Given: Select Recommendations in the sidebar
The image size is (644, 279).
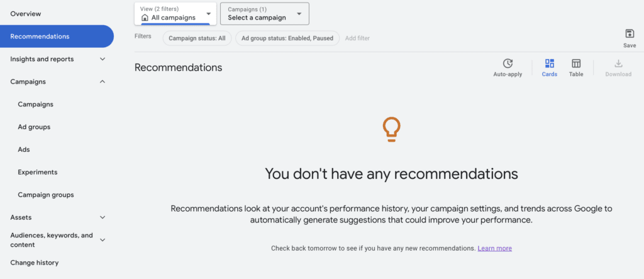Looking at the screenshot, I should pyautogui.click(x=40, y=37).
